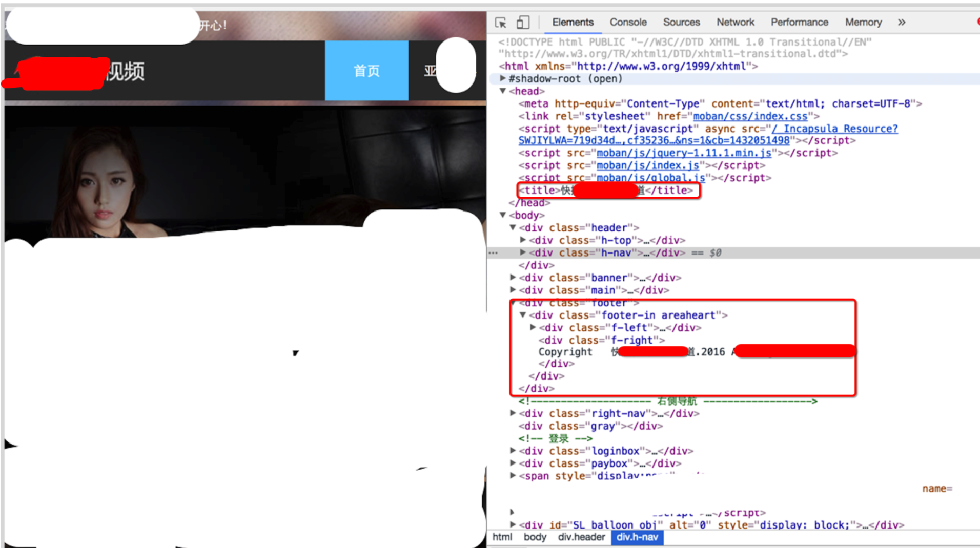Select the Performance tab
This screenshot has width=980, height=548.
[799, 23]
